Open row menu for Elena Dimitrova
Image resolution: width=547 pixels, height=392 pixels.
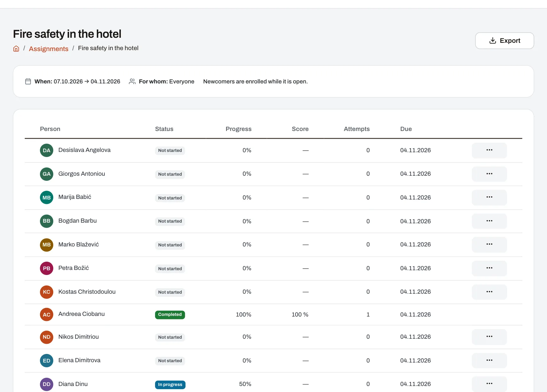489,361
